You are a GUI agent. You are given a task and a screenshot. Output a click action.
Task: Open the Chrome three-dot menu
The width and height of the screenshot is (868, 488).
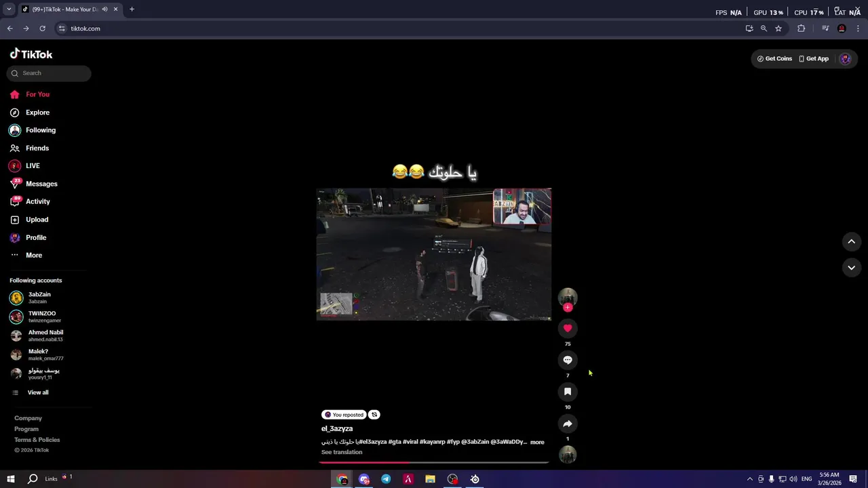pos(857,28)
